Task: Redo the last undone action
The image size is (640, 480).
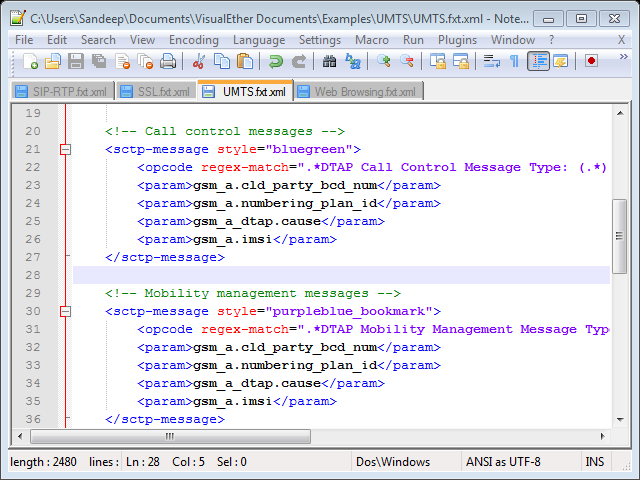Action: point(299,61)
